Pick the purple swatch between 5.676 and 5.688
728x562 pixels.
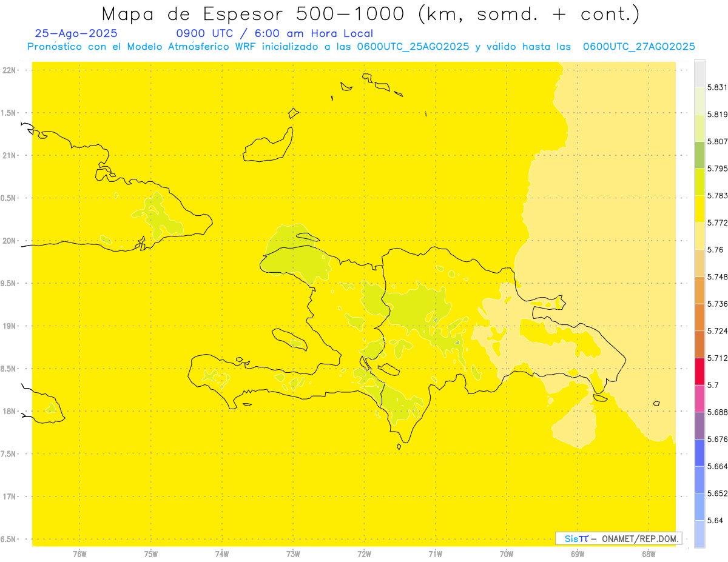click(x=699, y=425)
